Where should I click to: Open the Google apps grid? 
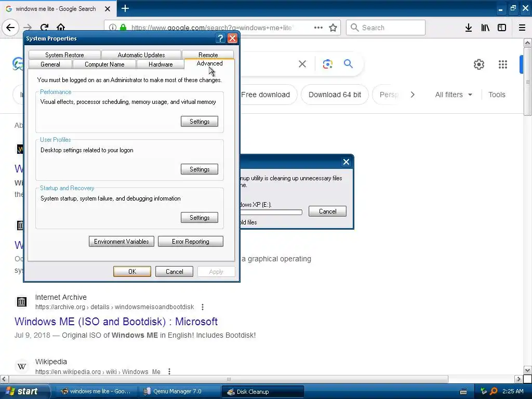(502, 64)
